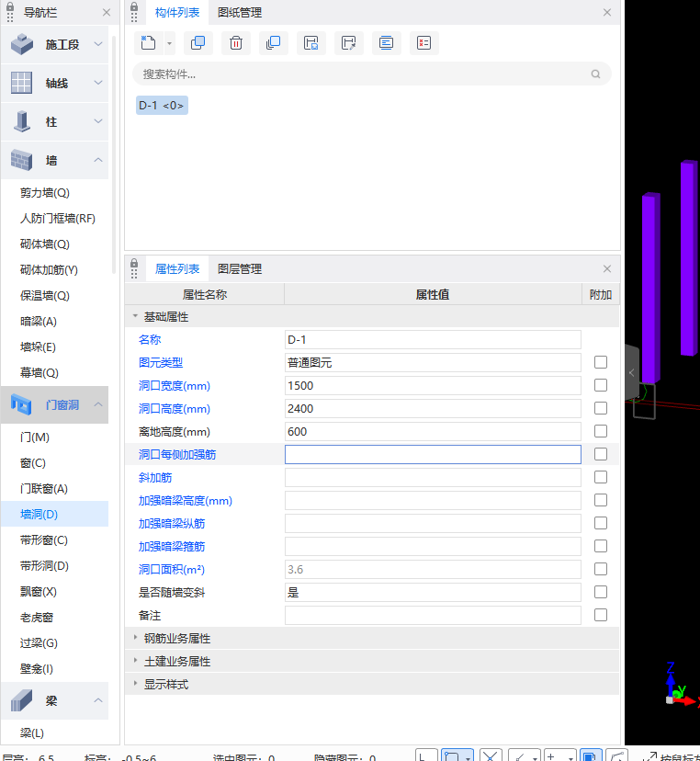Switch to 图层管理 tab

240,269
